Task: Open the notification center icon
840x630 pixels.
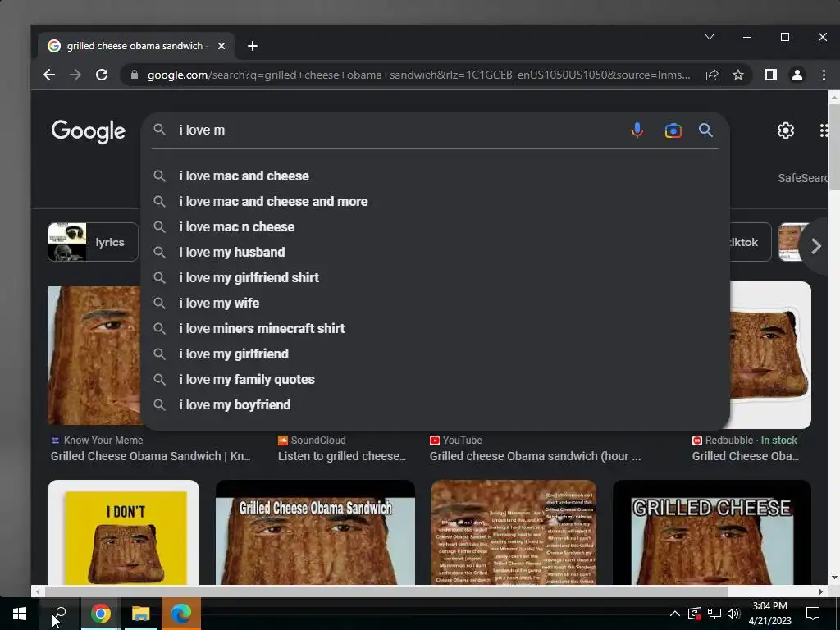Action: click(813, 614)
